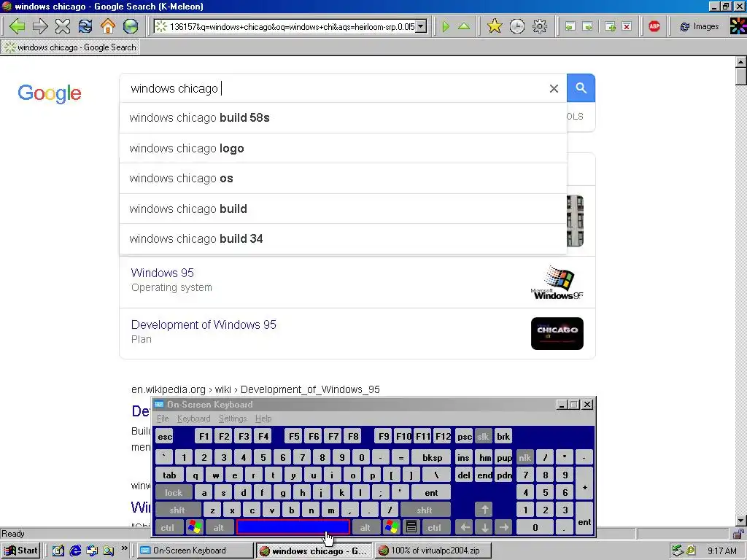Click the Forward arrow in the toolbar

pos(40,26)
